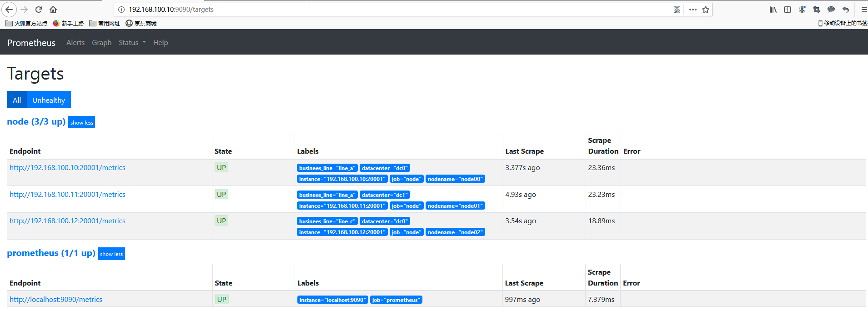This screenshot has width=868, height=311.
Task: Collapse node targets with show less
Action: 82,123
